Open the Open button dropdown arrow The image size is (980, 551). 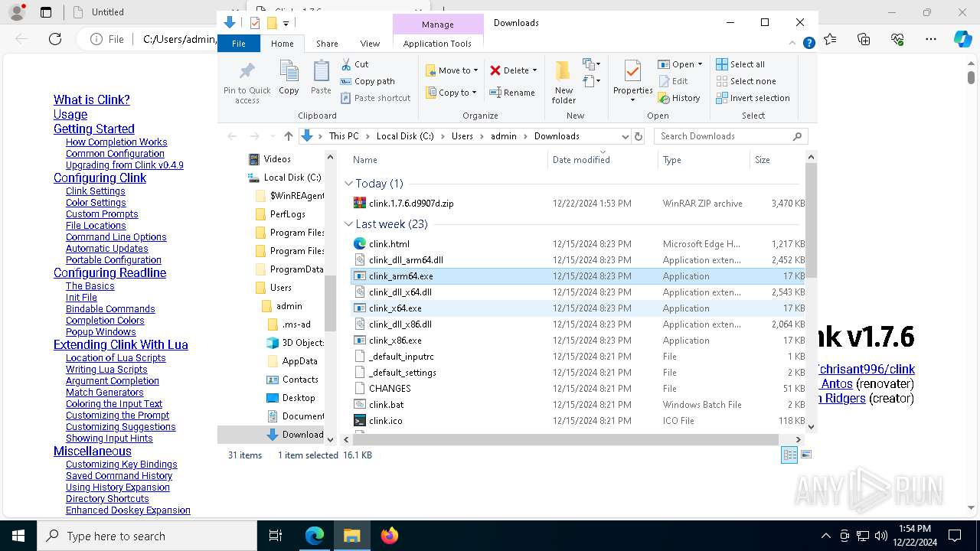700,64
